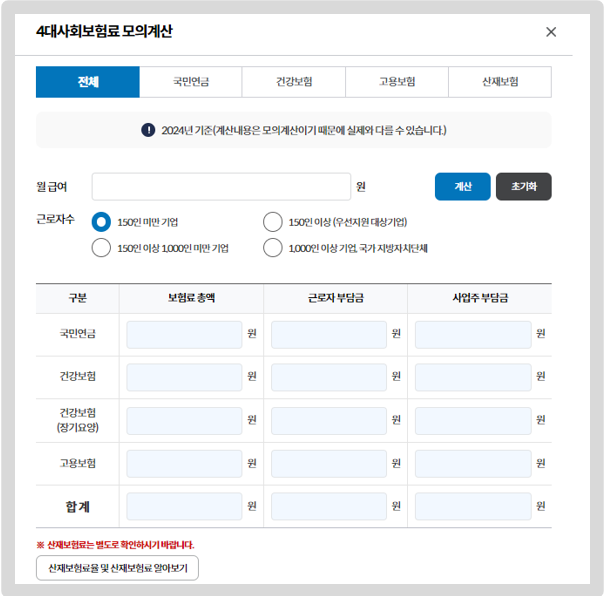Click the 합계 row label
607x596 pixels.
click(x=77, y=507)
